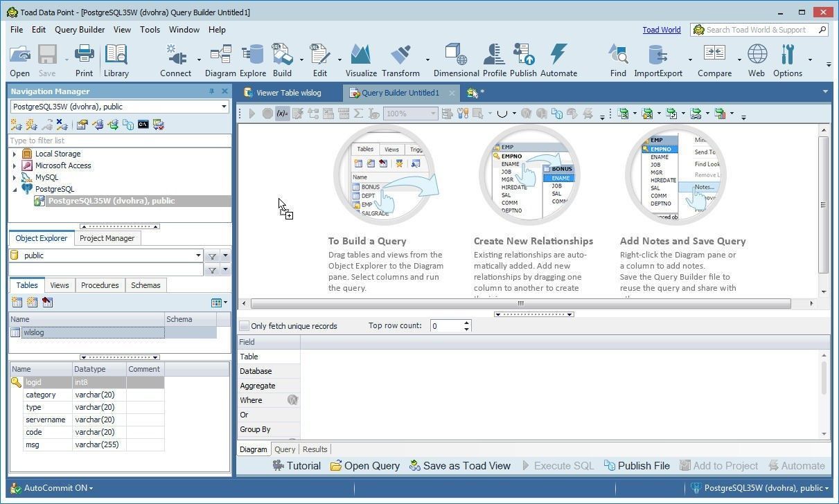Click Save as Toad View button
This screenshot has width=839, height=504.
[x=459, y=466]
